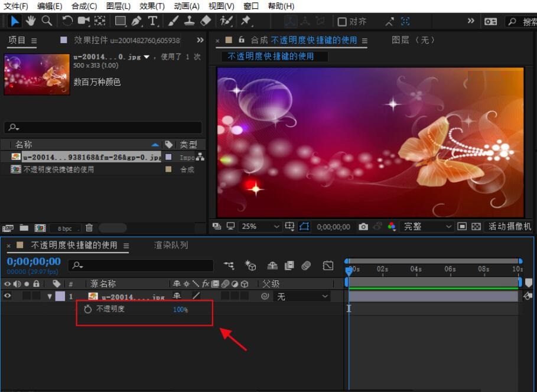Click the 名称 column header
The image size is (537, 392).
click(x=23, y=145)
